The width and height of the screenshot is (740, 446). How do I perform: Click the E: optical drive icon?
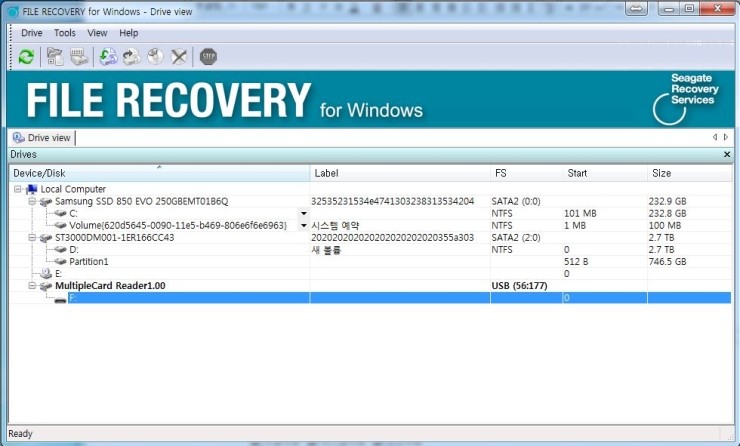pos(46,273)
